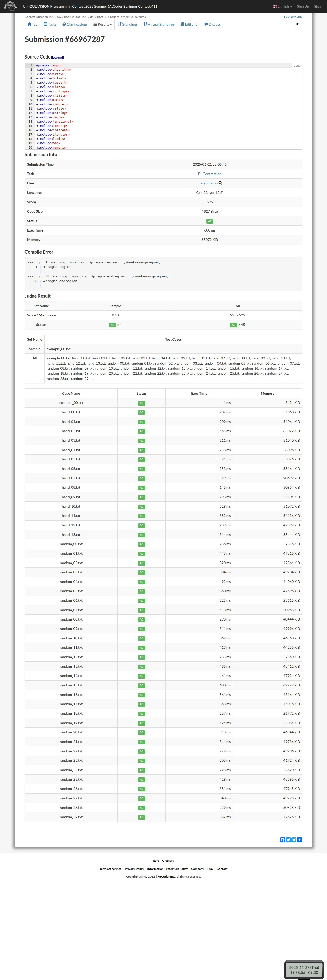Click source line '#include<algorithm>'

click(x=54, y=70)
